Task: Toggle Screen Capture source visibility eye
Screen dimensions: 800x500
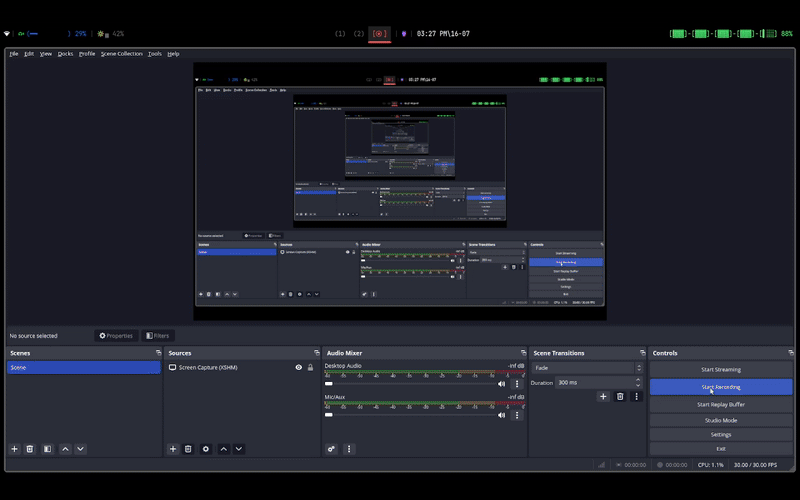Action: (298, 367)
